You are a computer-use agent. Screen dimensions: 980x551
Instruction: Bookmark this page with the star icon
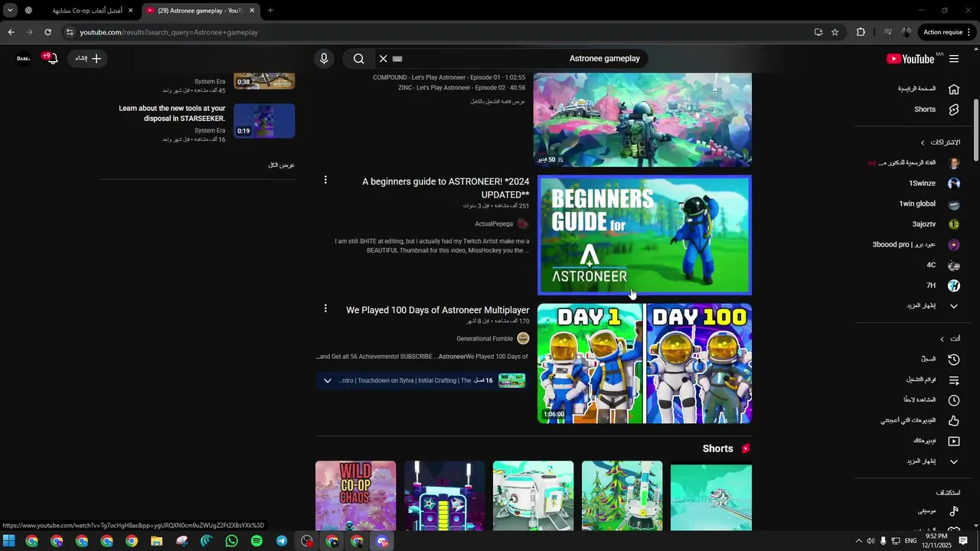pos(835,32)
